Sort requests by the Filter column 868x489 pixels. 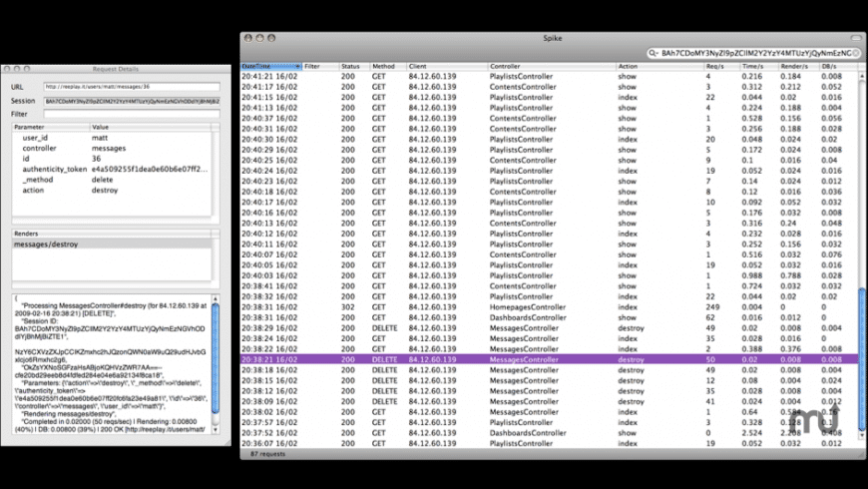pos(319,67)
